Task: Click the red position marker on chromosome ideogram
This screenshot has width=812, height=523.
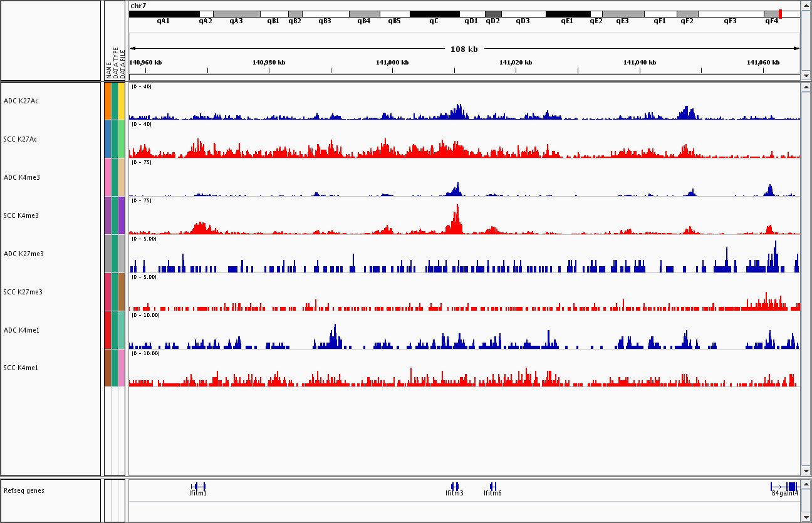Action: (x=780, y=14)
